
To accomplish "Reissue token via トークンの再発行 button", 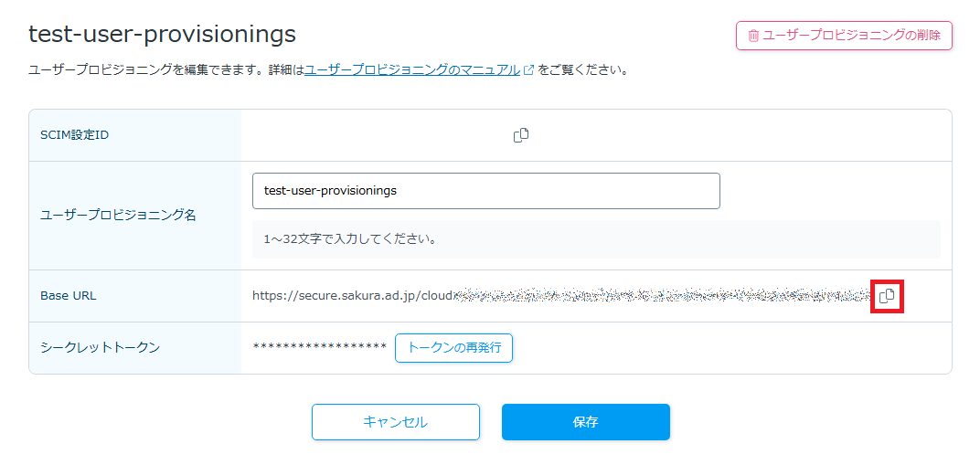I will pos(453,348).
